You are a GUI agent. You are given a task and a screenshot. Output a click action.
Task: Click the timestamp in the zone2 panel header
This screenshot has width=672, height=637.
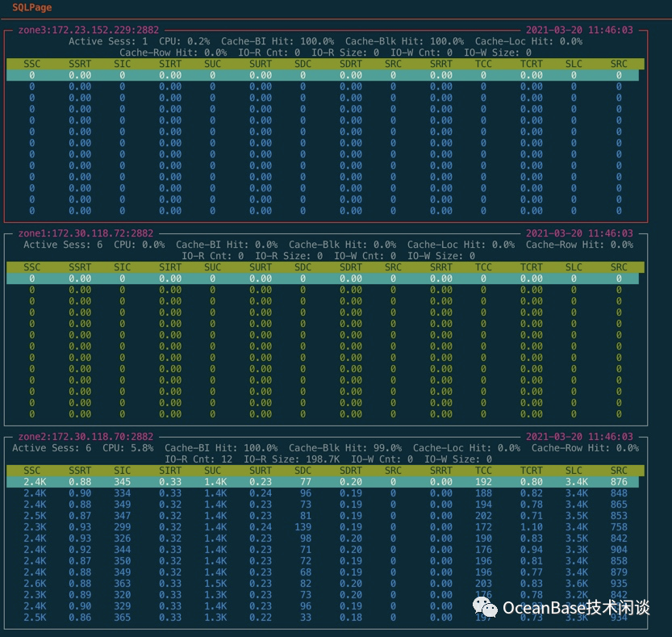579,437
